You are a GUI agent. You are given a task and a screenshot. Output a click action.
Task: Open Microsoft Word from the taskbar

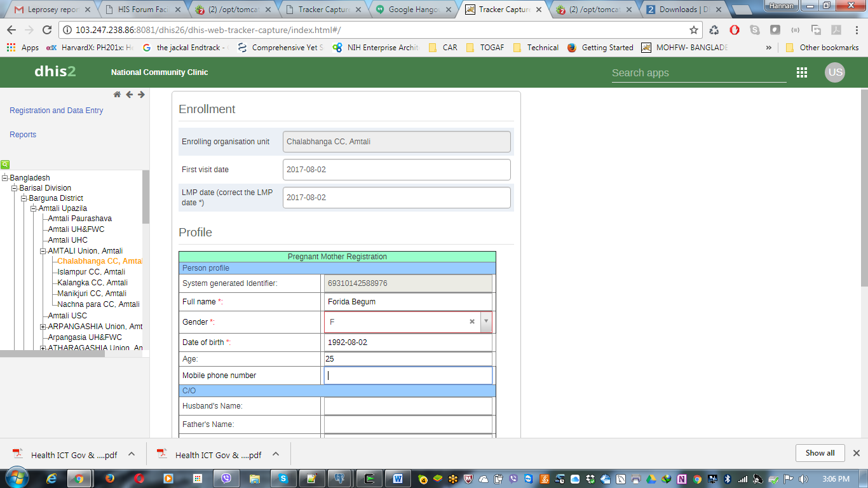click(x=398, y=478)
